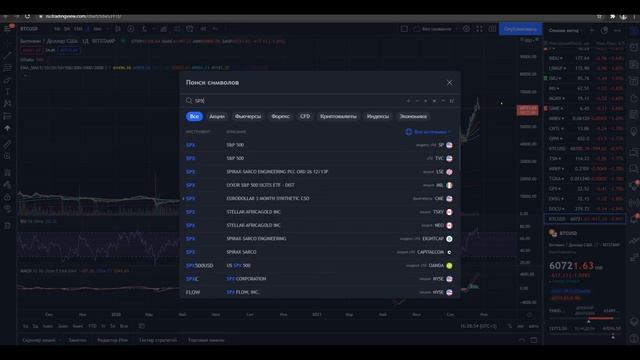The height and width of the screenshot is (360, 640).
Task: Select the trend line drawing tool
Action: coord(7,55)
